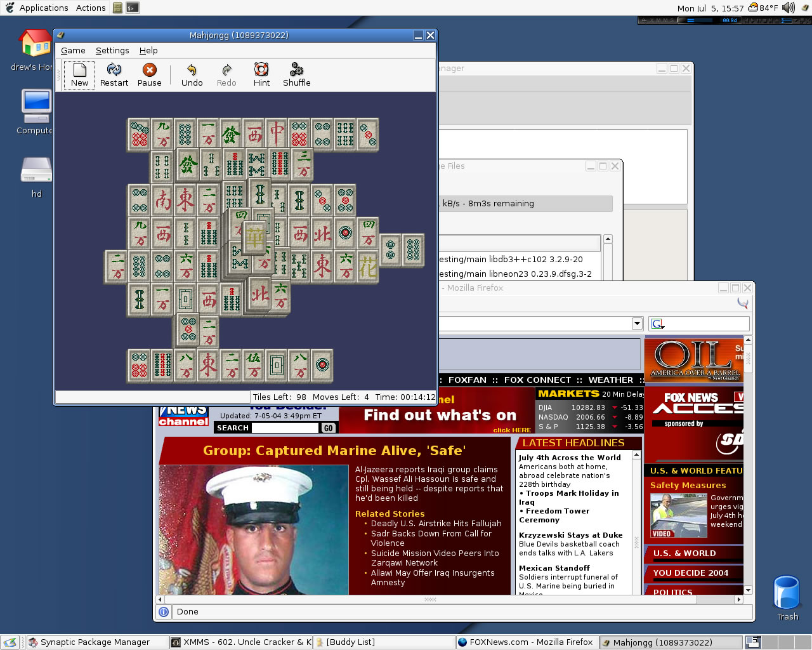Screen dimensions: 812x650
Task: Select the flower tile on the right
Action: click(367, 267)
